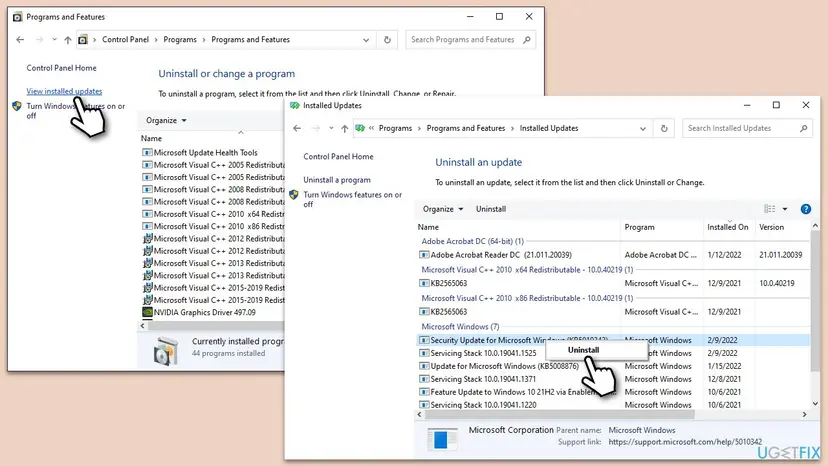The height and width of the screenshot is (466, 828).
Task: Click up arrow in Installed Updates window
Action: tap(344, 128)
